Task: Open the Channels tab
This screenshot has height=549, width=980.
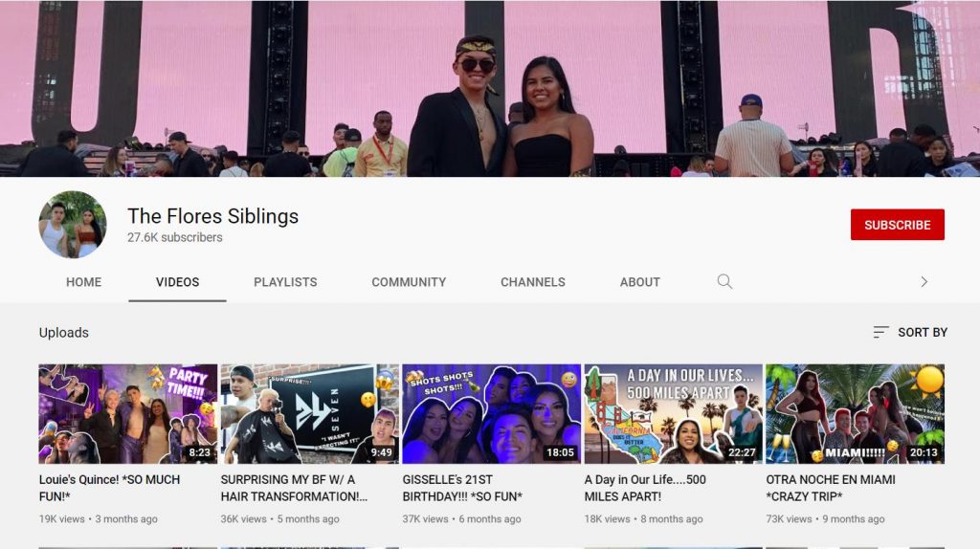Action: click(532, 282)
